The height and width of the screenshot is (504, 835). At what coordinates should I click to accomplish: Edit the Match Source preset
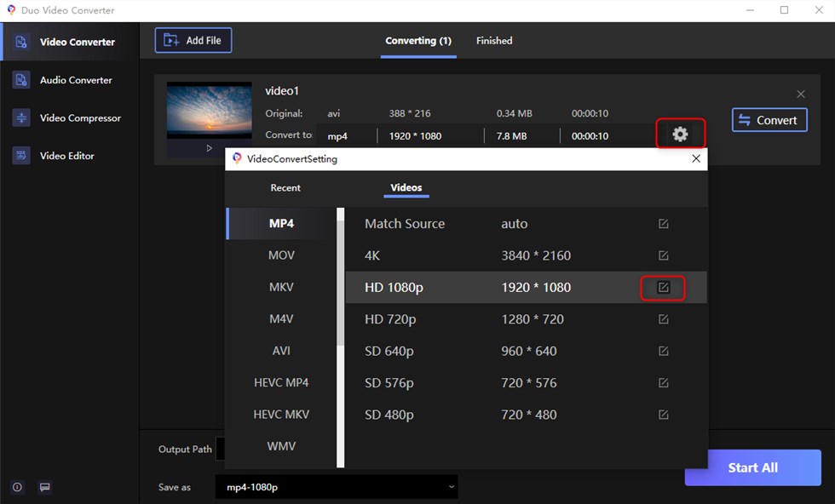[x=663, y=224]
